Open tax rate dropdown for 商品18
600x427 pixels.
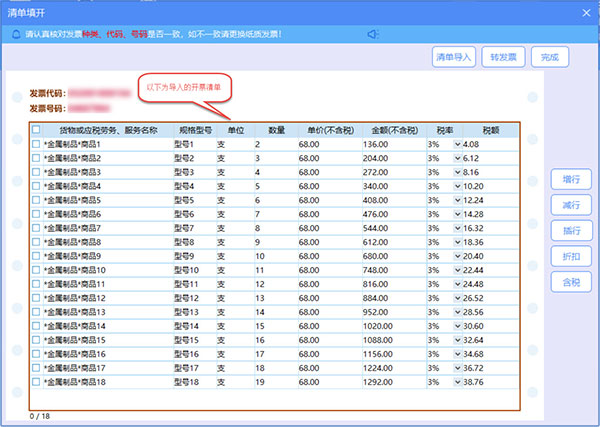tap(457, 382)
